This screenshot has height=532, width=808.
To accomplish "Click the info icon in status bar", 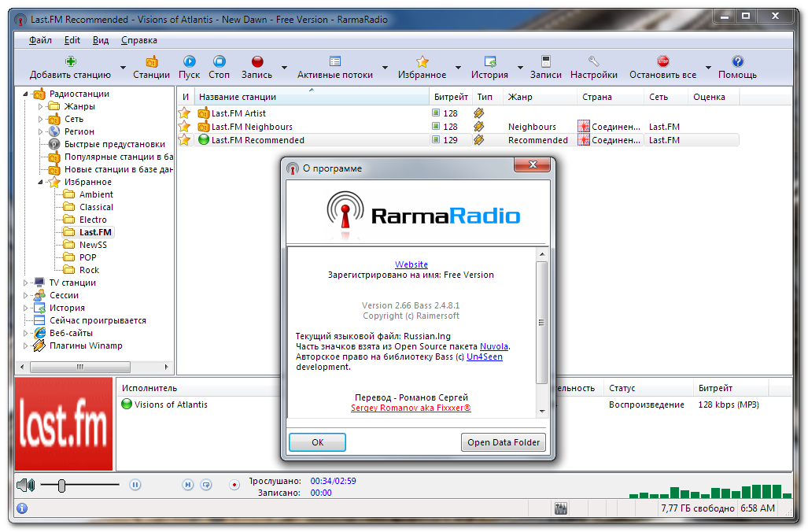I will click(x=22, y=508).
